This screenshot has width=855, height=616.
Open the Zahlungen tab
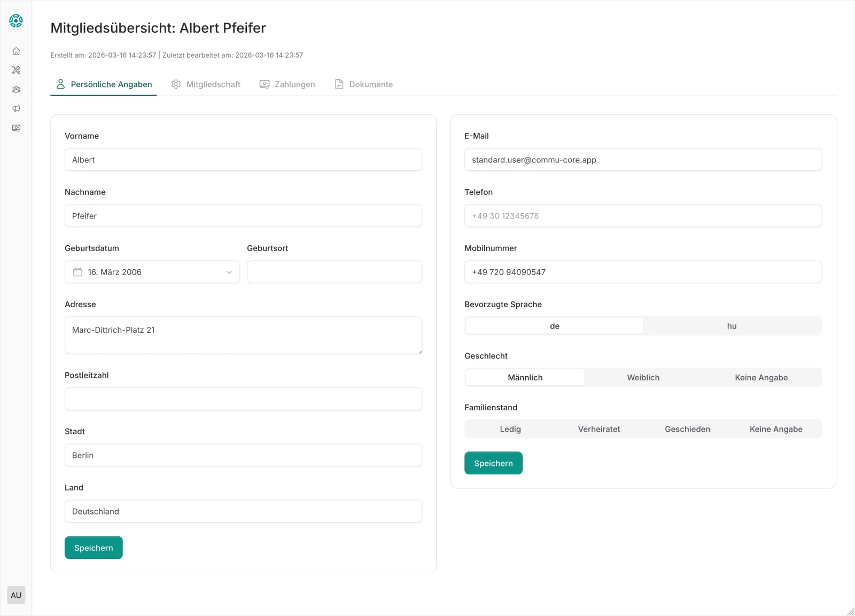[294, 84]
